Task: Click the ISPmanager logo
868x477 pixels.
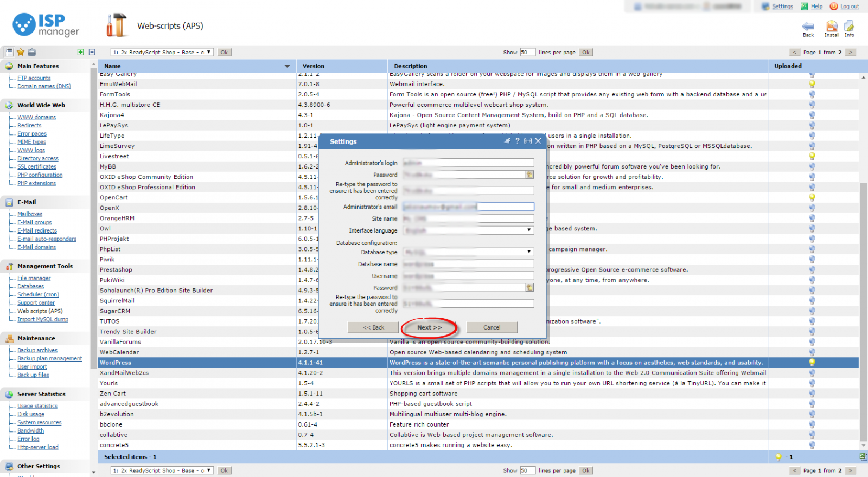Action: point(46,25)
